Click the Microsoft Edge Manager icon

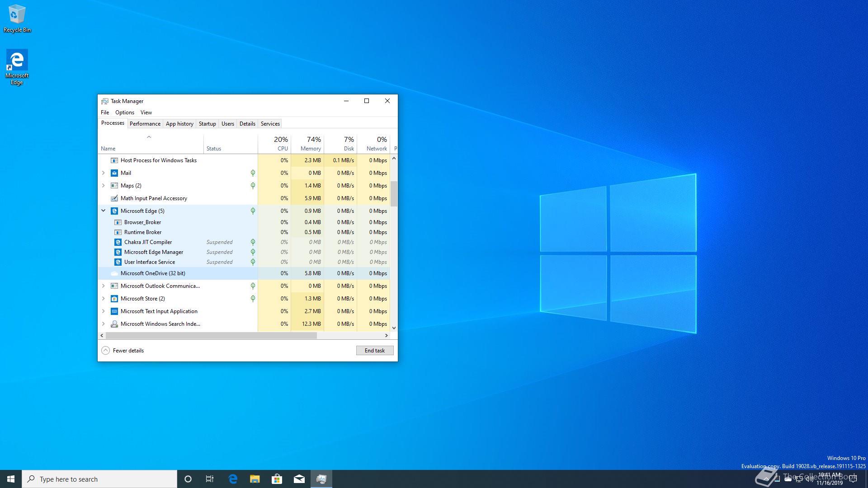tap(118, 252)
